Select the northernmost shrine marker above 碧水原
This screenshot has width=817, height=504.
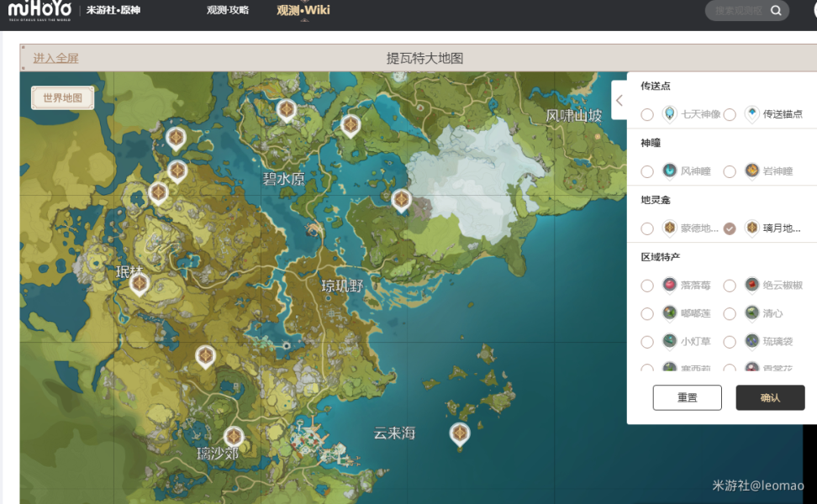tap(286, 110)
